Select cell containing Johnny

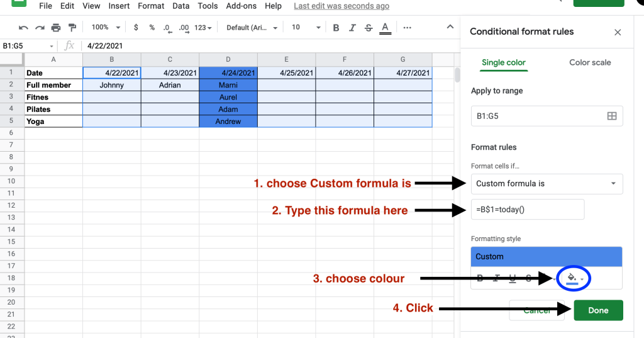pos(112,85)
